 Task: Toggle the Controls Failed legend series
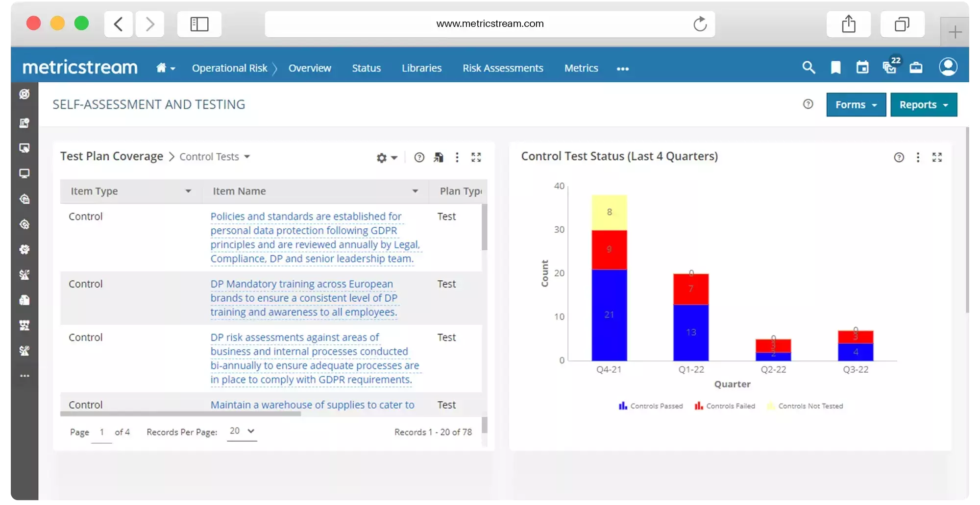(x=725, y=406)
